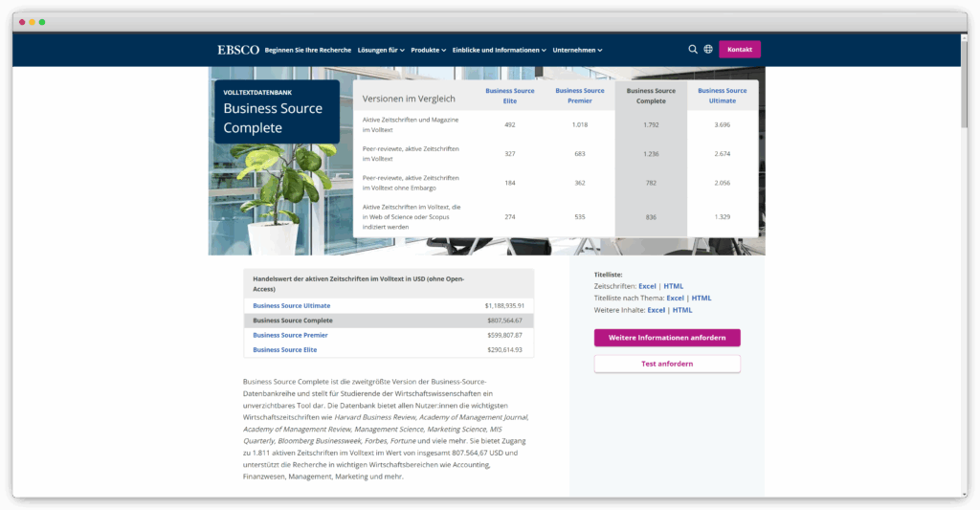Click Business Source Ultimate link in value table
The height and width of the screenshot is (510, 980).
pyautogui.click(x=291, y=305)
